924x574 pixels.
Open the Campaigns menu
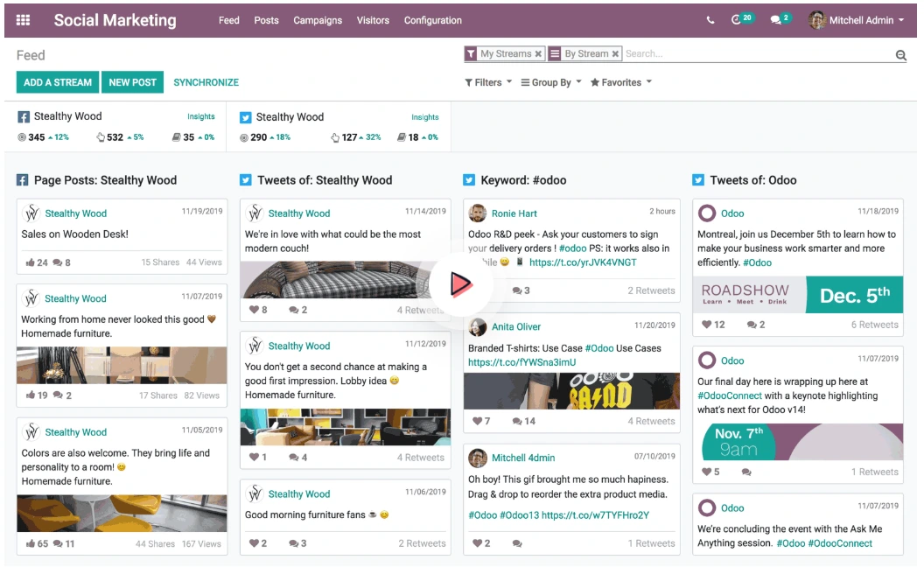tap(318, 20)
